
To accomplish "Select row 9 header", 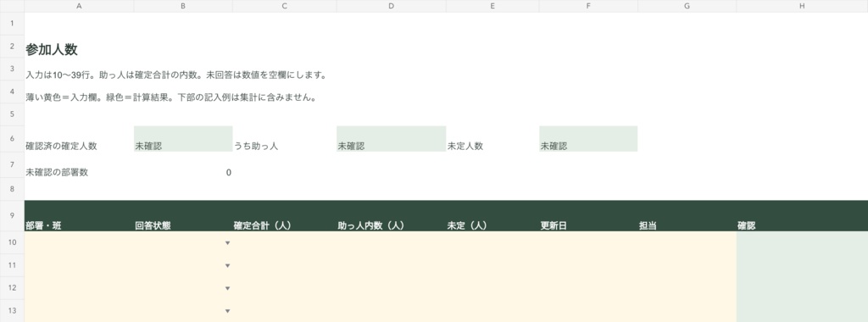I will [12, 216].
